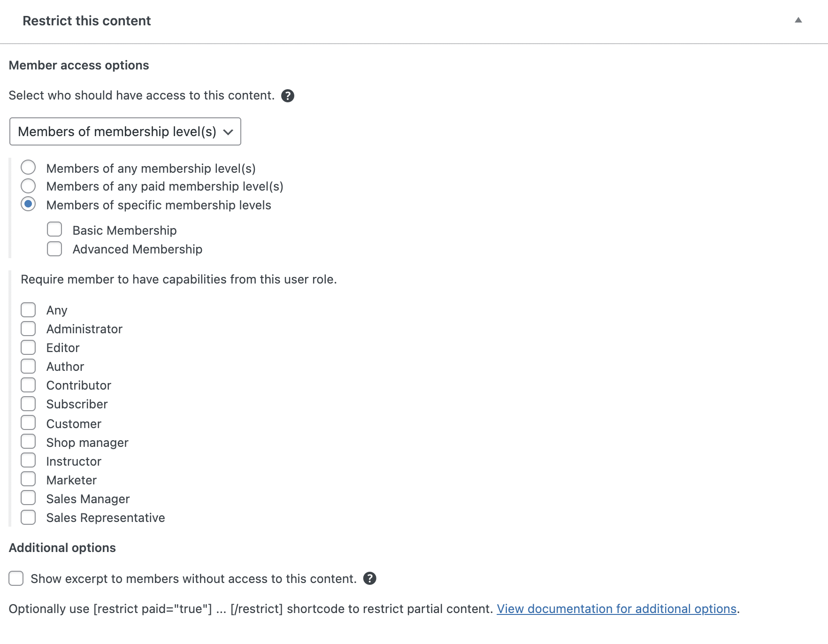Check the Administrator role checkbox
Viewport: 828px width, 644px height.
click(28, 328)
